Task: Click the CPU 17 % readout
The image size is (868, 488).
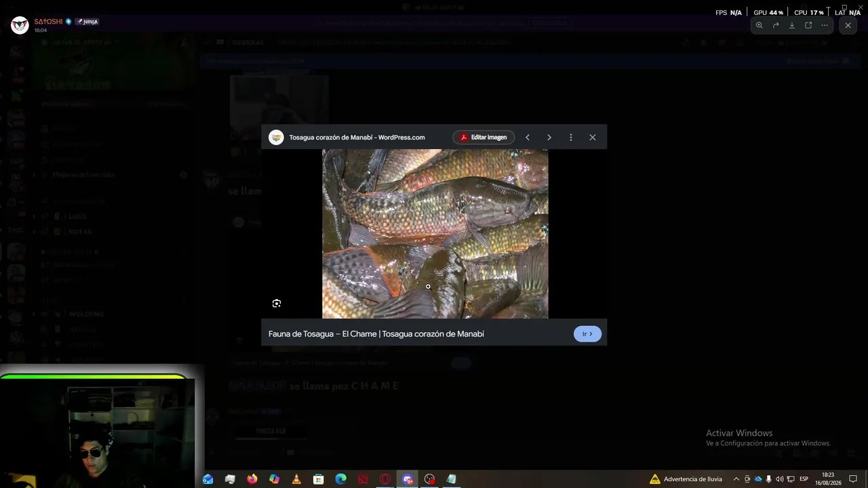Action: click(x=809, y=13)
